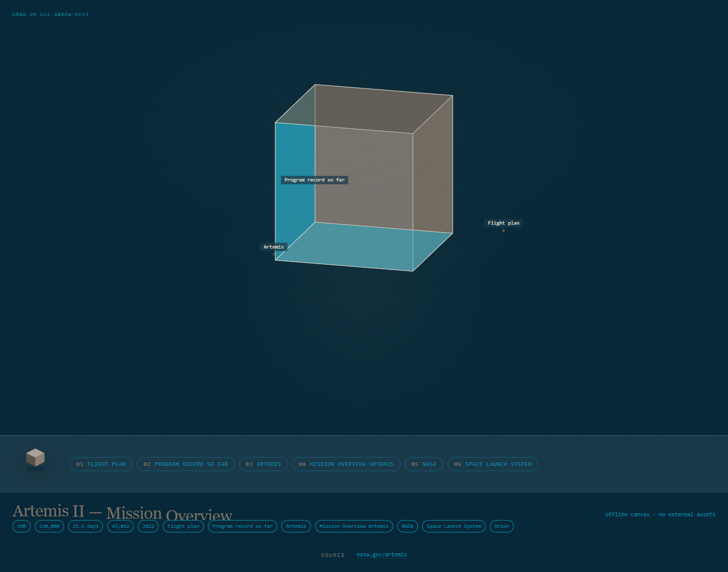
Task: Click the '398' tag pill
Action: tap(21, 526)
